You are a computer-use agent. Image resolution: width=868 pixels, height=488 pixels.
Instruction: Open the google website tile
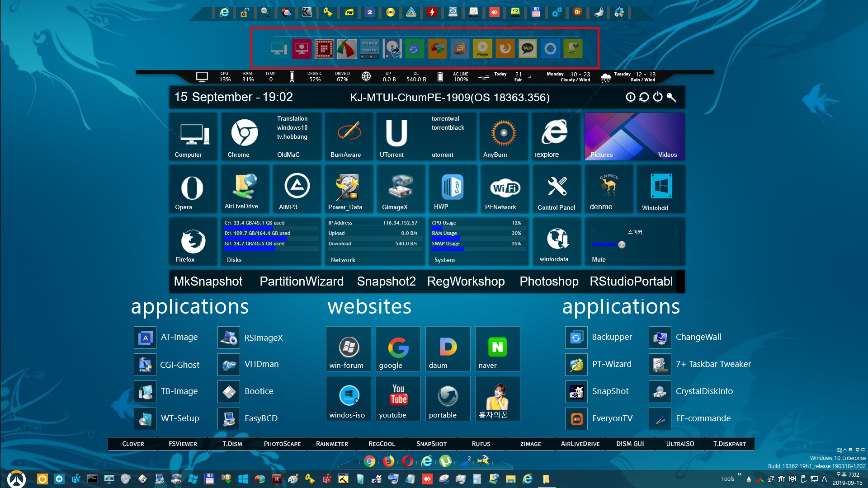[x=398, y=349]
